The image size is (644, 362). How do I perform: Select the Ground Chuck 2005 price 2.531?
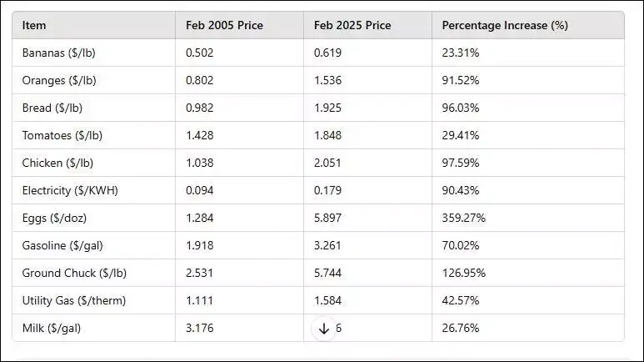pyautogui.click(x=200, y=273)
